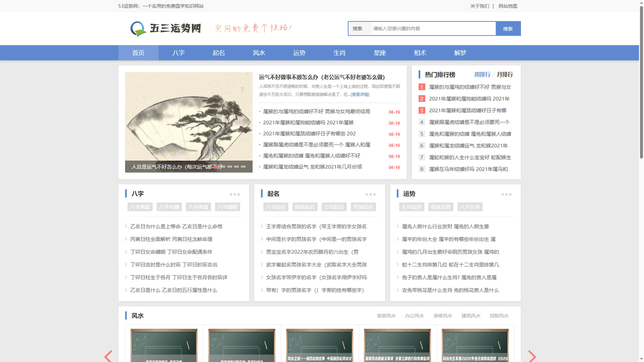Select the 八字排盘 tag
Viewport: 644px width, 362px height.
click(x=198, y=207)
